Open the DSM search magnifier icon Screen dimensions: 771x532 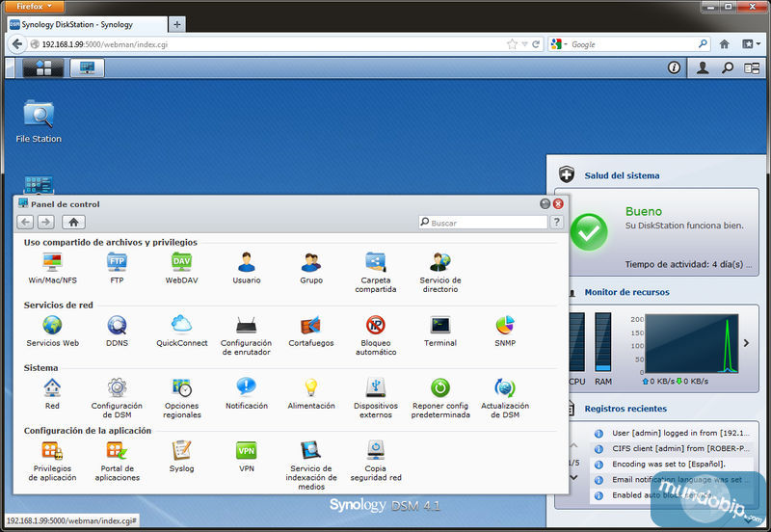728,67
